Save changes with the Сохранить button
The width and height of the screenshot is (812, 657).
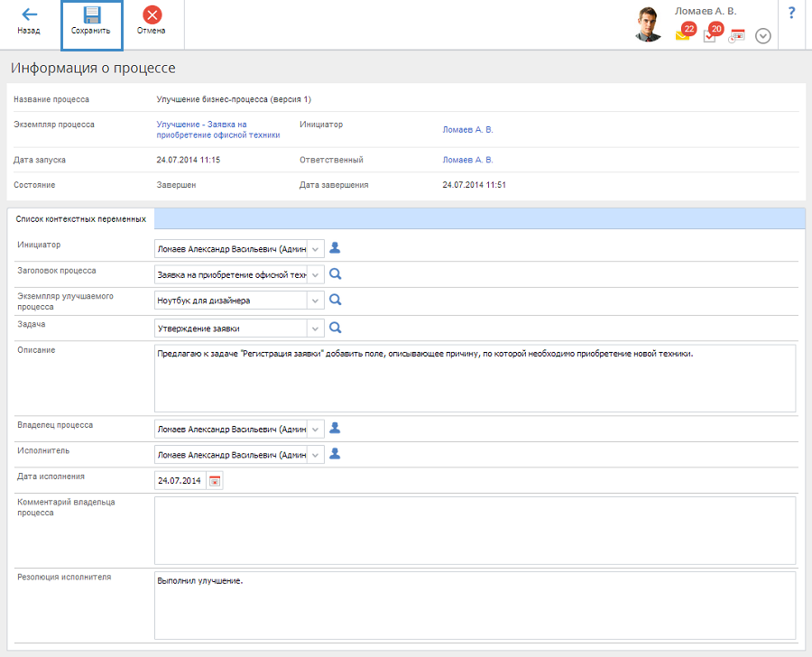(x=91, y=22)
